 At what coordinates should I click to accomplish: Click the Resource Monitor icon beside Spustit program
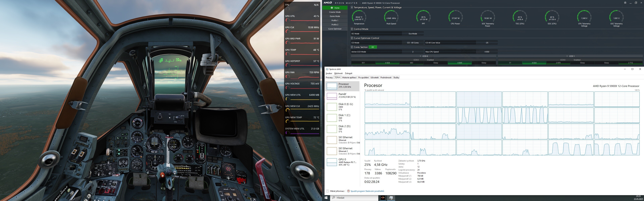click(x=348, y=191)
